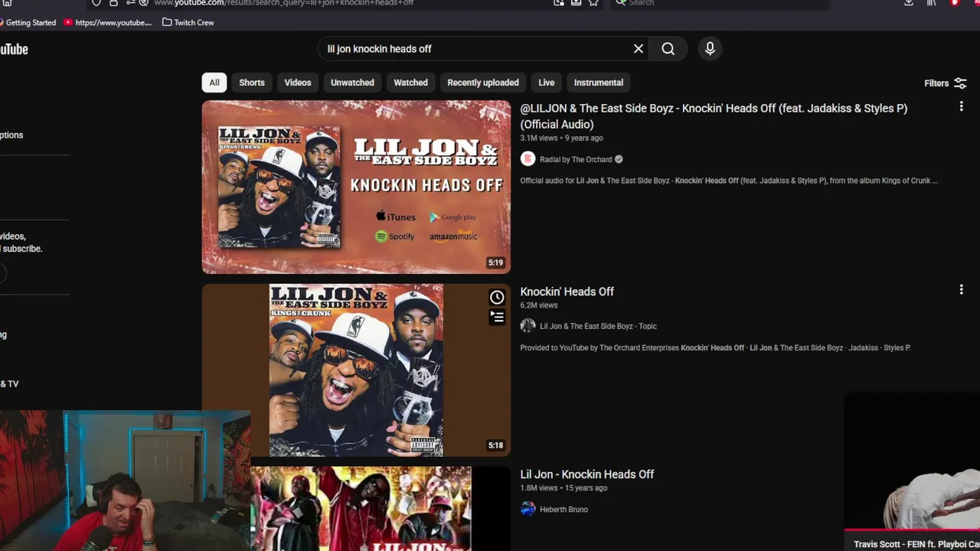Select the Recently uploaded filter chip
The image size is (980, 551).
(483, 83)
